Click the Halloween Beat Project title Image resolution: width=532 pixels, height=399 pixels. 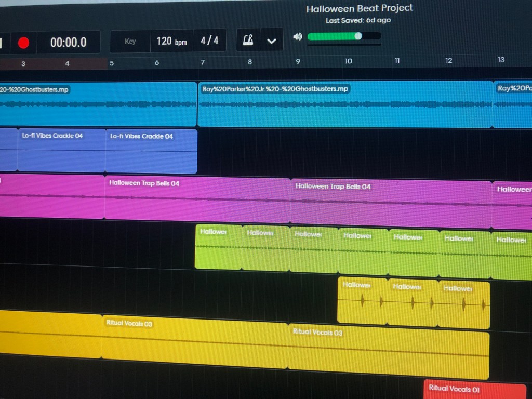[x=359, y=9]
